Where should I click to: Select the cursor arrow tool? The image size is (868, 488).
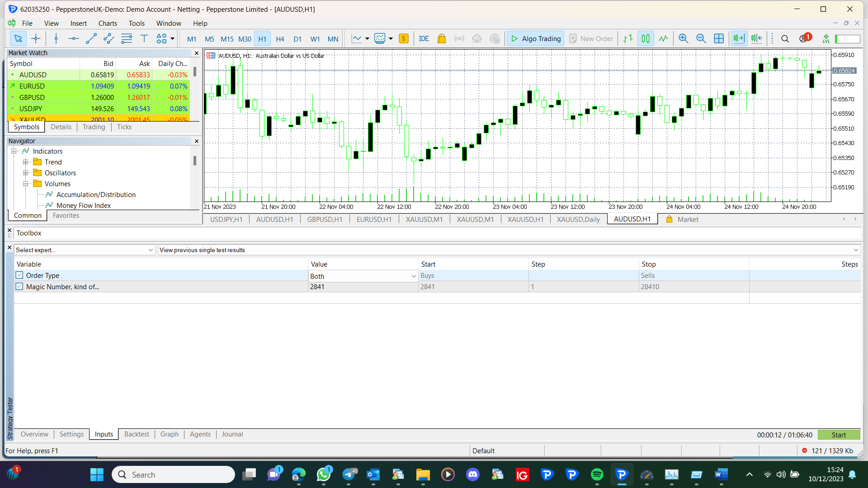click(x=18, y=39)
